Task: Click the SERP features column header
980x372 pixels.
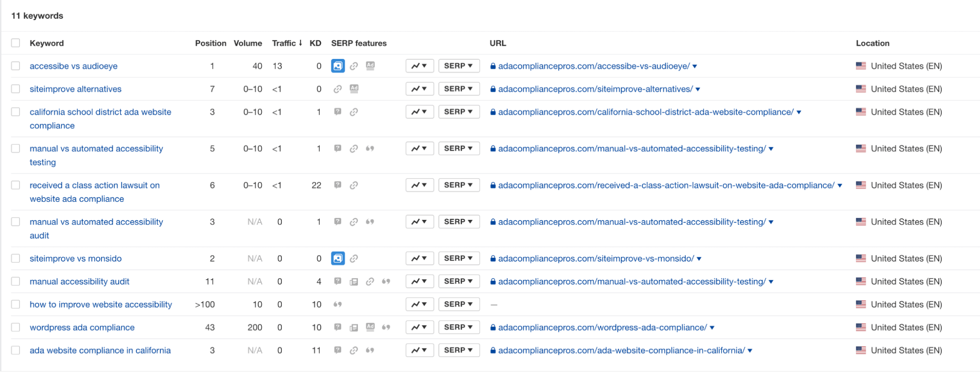Action: tap(359, 43)
